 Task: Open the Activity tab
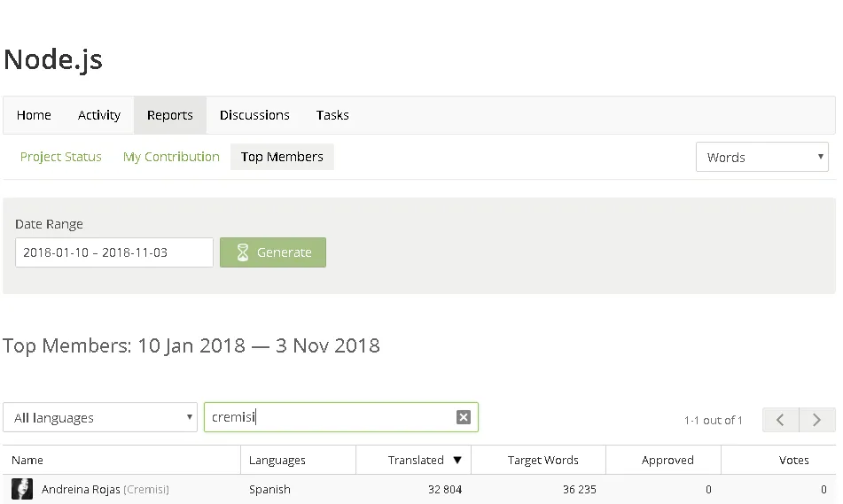click(99, 115)
